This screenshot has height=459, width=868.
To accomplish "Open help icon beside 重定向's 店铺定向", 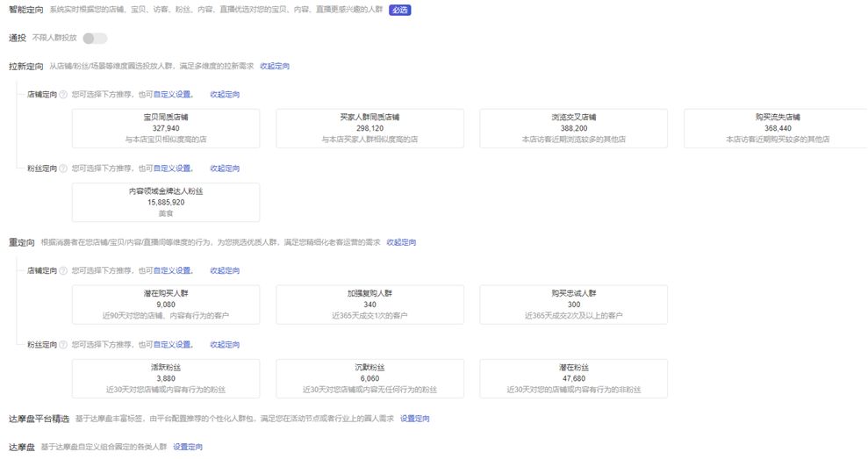I will (63, 271).
